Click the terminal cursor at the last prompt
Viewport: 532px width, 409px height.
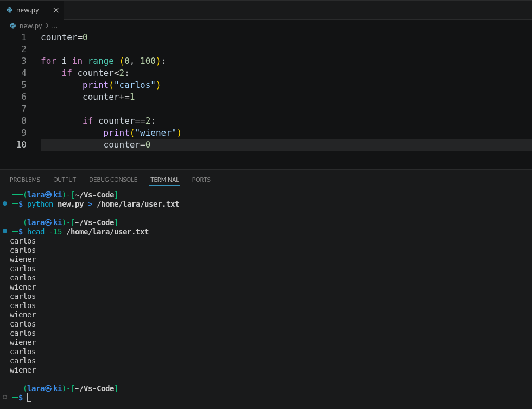(x=29, y=398)
